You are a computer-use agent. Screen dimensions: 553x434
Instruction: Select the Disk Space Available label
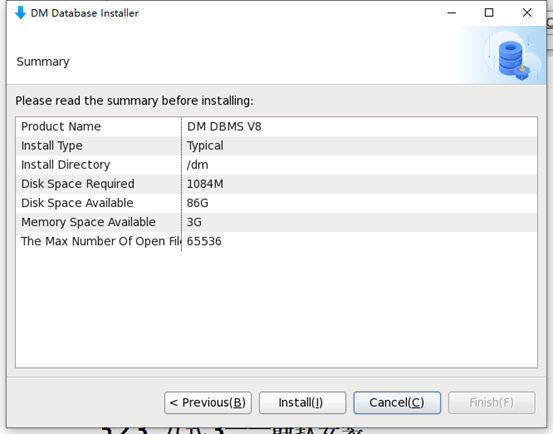pyautogui.click(x=77, y=203)
